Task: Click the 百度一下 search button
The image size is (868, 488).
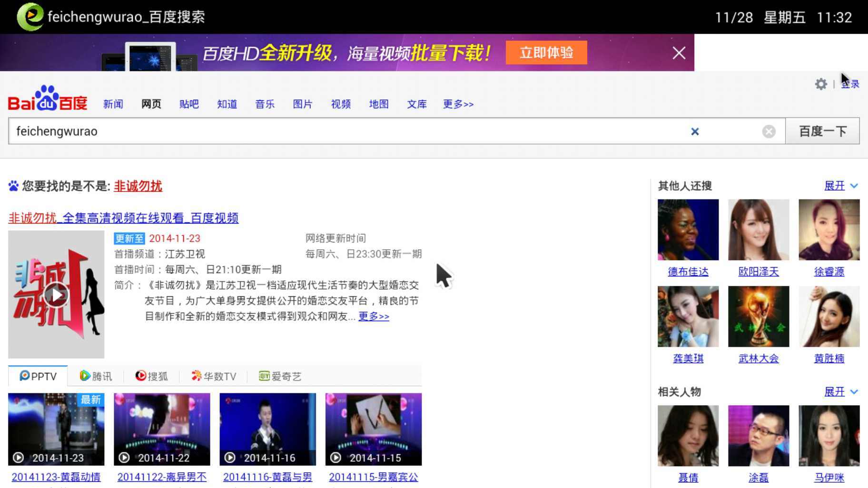Action: (x=823, y=131)
